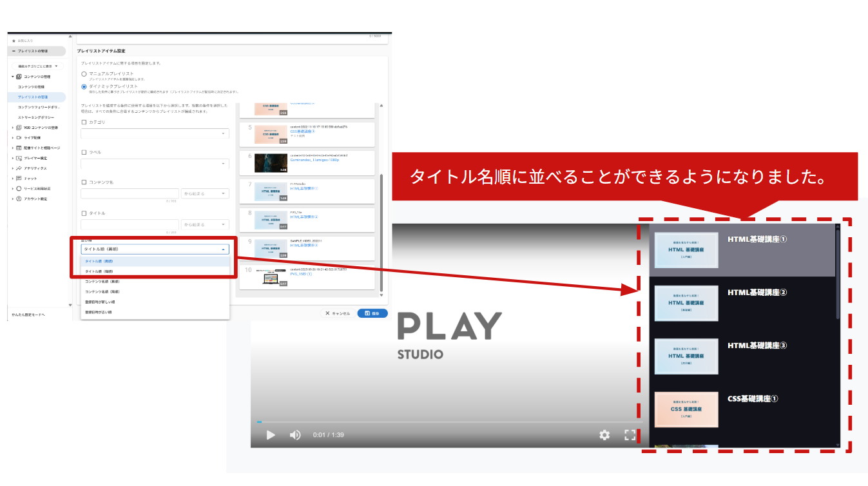
Task: Click the チャット icon in sidebar
Action: 19,179
